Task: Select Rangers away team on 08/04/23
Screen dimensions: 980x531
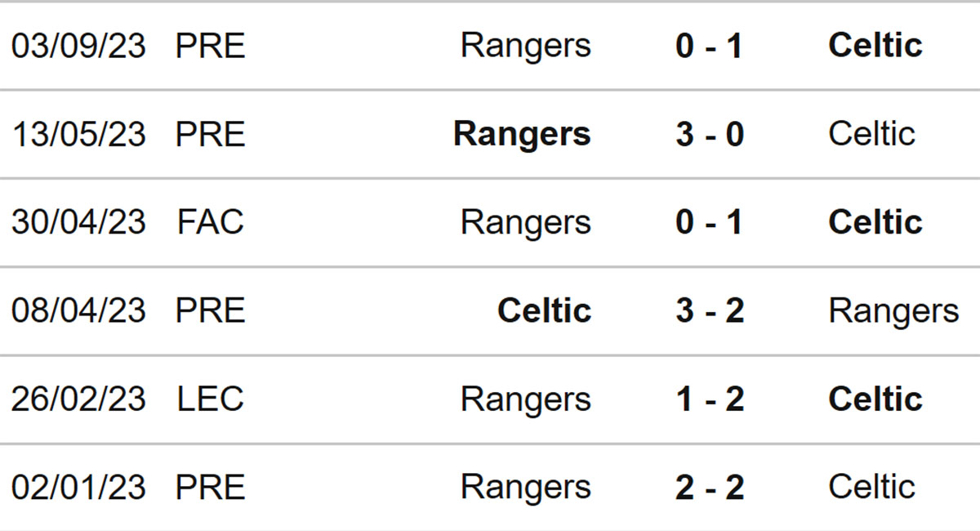Action: (893, 312)
